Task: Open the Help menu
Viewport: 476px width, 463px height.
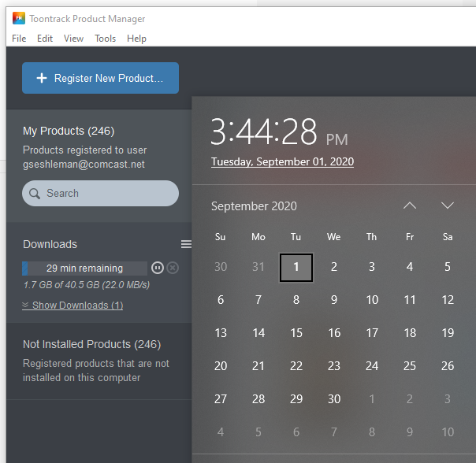Action: 136,39
